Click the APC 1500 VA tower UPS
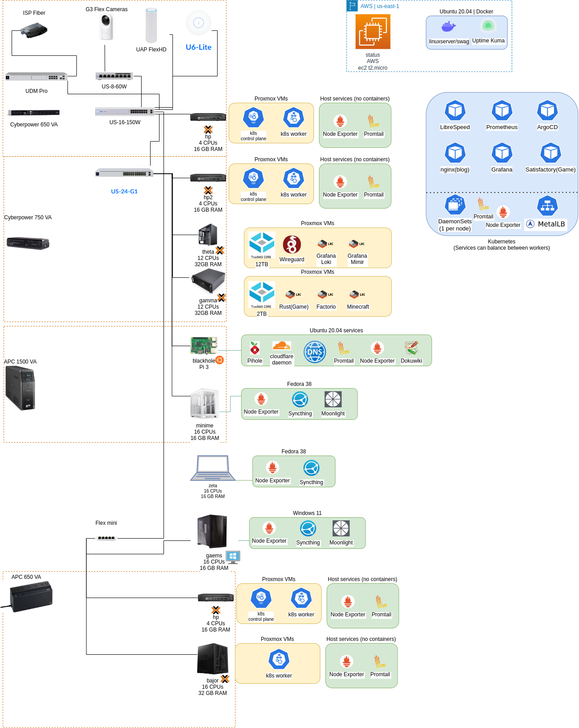Viewport: 579px width, 728px height. coord(20,388)
